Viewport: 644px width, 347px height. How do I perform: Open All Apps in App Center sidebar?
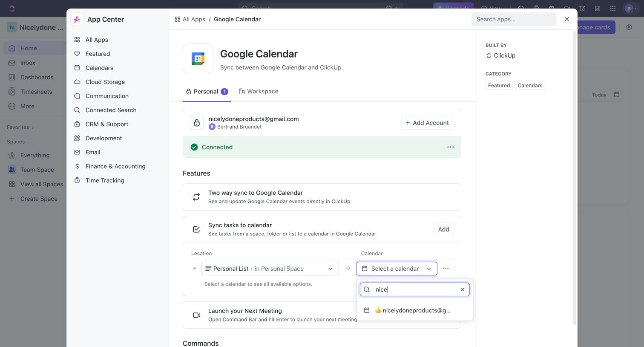tap(97, 40)
